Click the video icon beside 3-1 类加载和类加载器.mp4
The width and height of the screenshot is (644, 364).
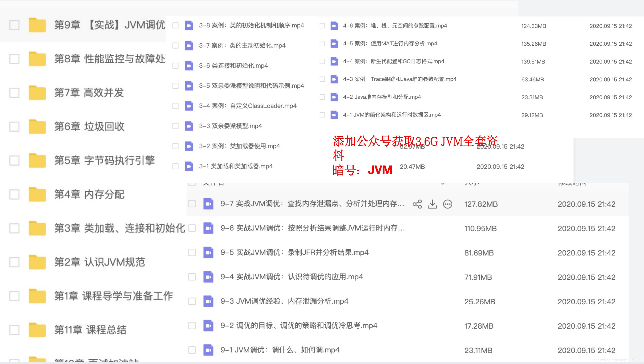click(x=189, y=166)
